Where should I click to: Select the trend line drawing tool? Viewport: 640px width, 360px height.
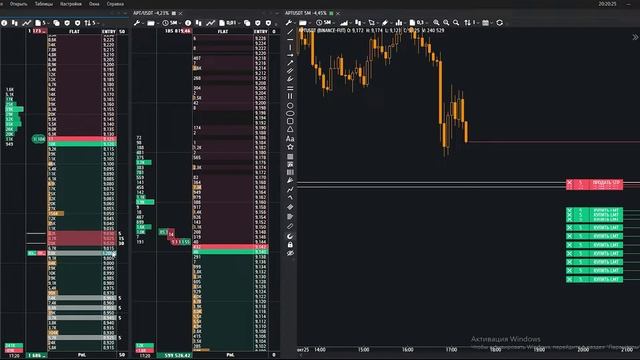290,31
